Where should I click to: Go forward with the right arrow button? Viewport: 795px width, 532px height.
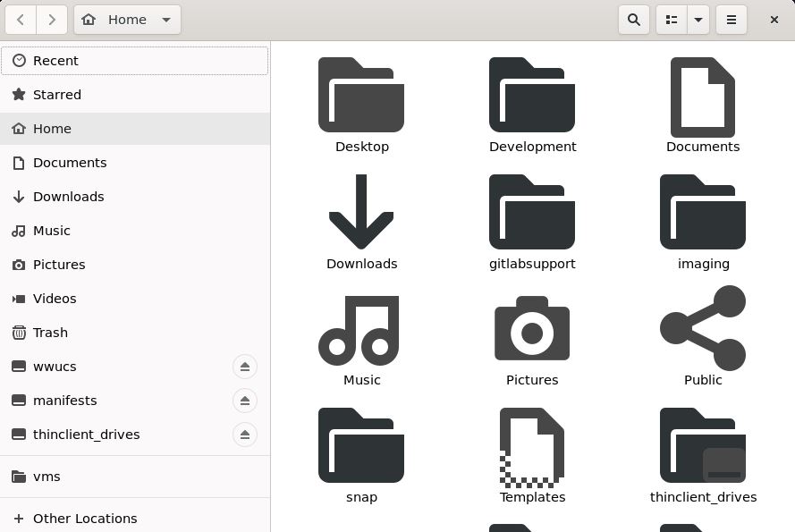coord(52,20)
